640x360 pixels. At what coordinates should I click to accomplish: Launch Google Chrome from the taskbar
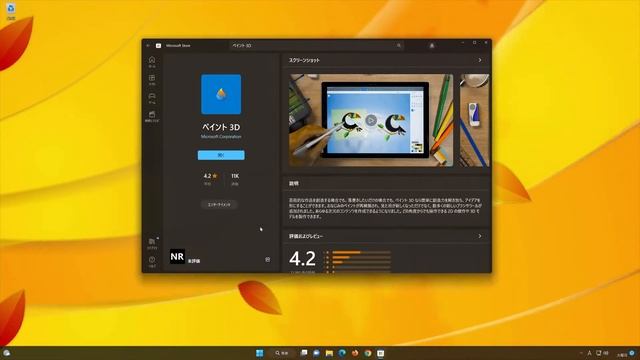(x=368, y=353)
